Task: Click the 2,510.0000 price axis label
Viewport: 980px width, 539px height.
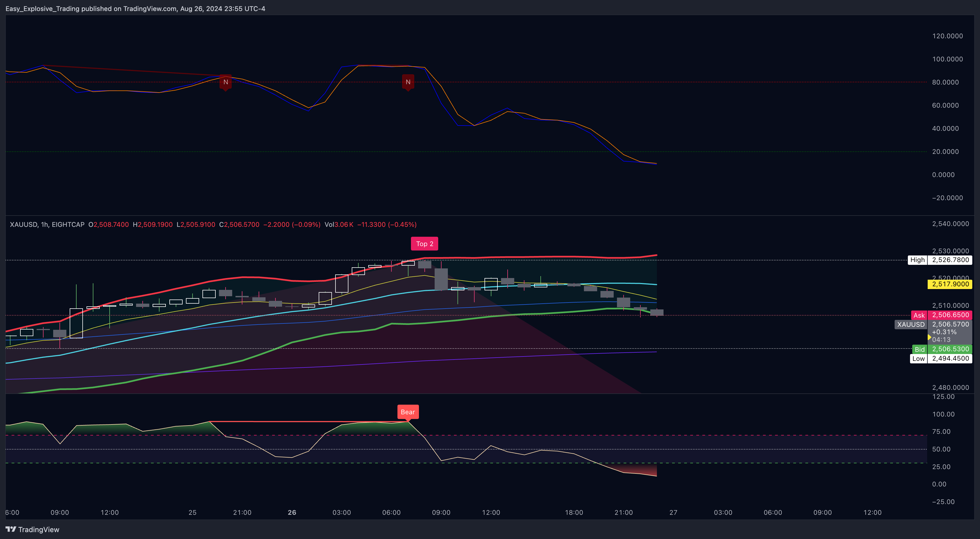Action: [x=950, y=306]
